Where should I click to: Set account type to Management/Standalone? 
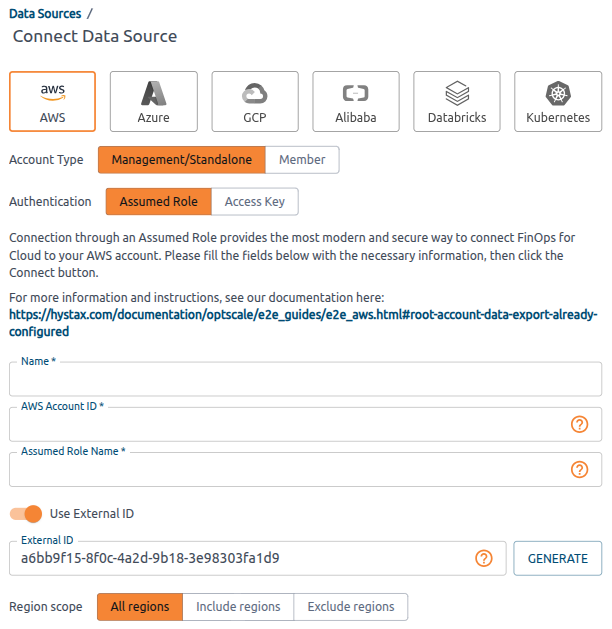[x=182, y=160]
